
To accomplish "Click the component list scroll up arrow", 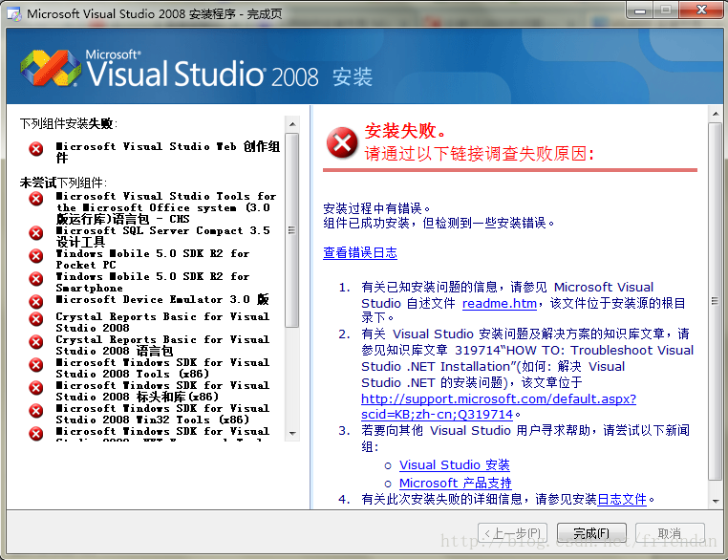I will pos(292,124).
